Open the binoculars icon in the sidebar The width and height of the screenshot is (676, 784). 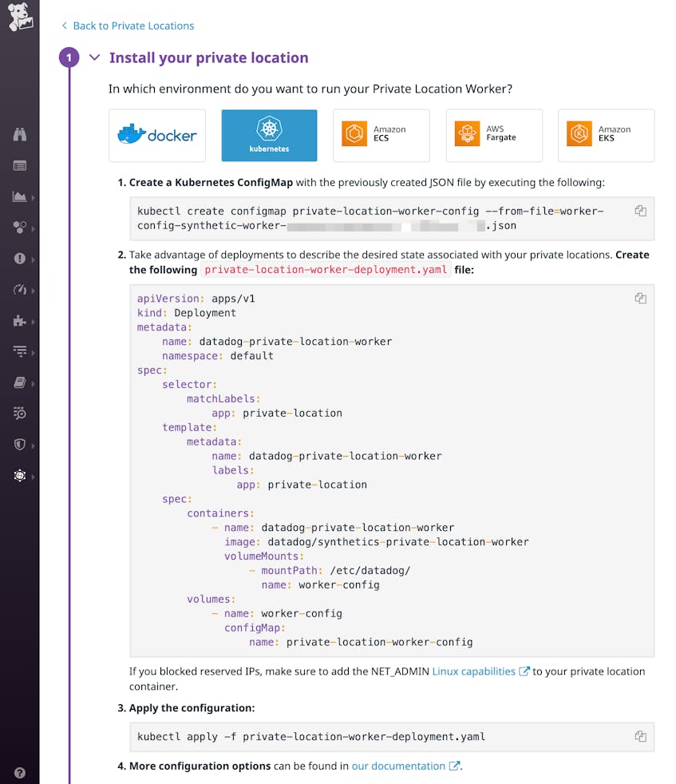coord(19,134)
